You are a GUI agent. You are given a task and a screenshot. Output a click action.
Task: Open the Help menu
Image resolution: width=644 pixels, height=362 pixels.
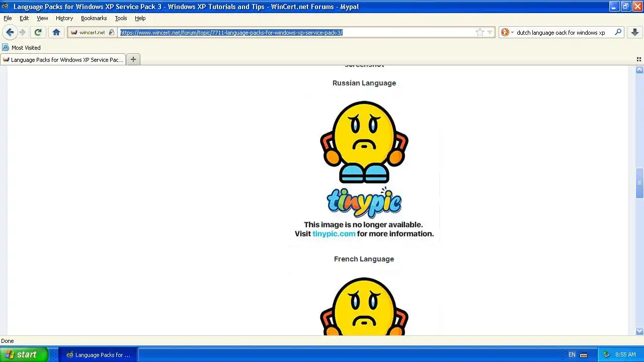140,18
